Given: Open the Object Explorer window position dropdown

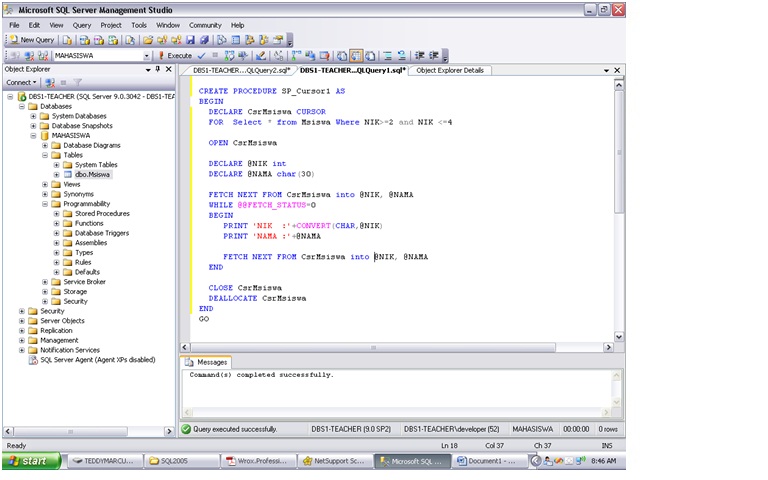Looking at the screenshot, I should (148, 70).
